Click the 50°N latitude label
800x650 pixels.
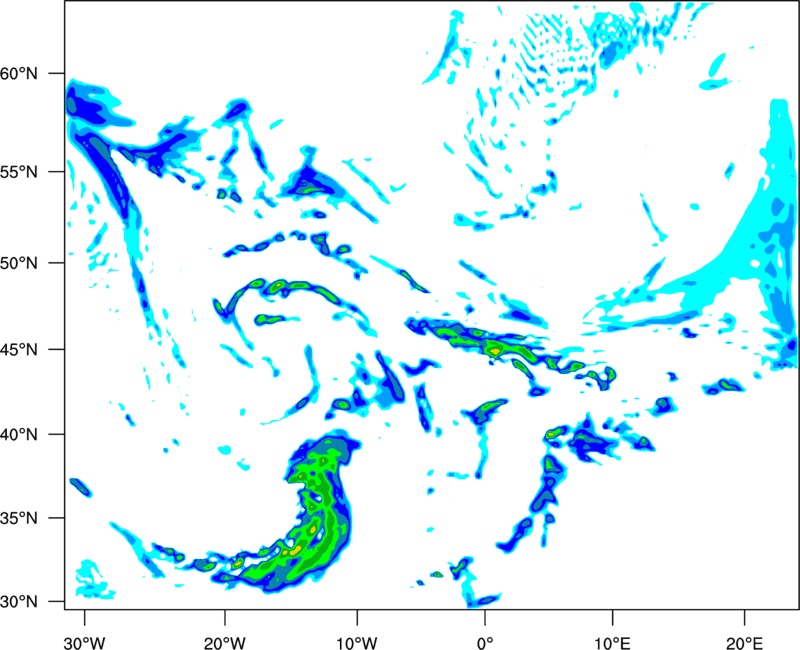19,263
